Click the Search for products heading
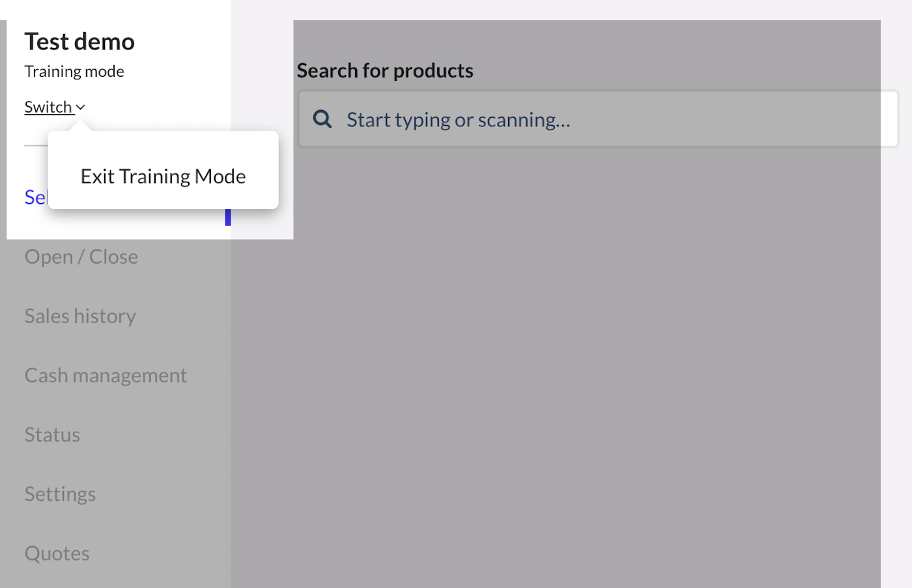Viewport: 912px width, 588px height. 385,70
